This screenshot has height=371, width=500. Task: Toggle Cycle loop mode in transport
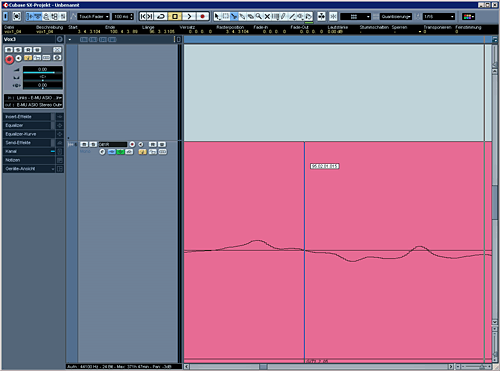161,16
